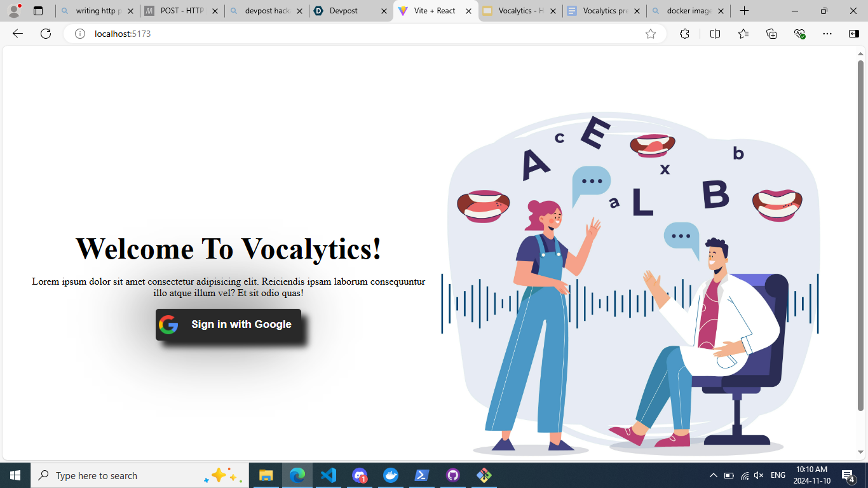868x488 pixels.
Task: Switch to the Devpost tab
Action: point(351,11)
